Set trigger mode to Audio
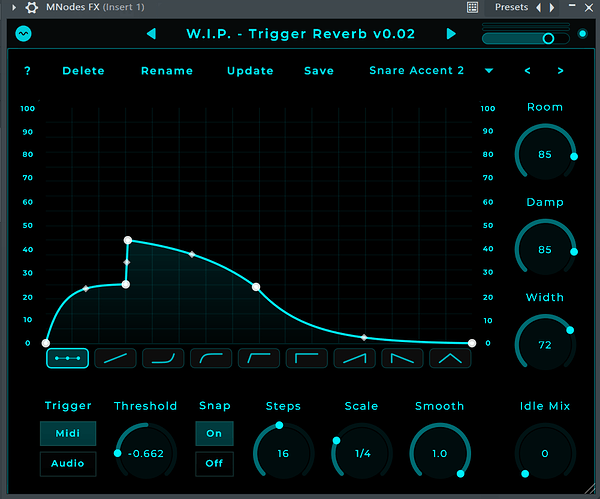The height and width of the screenshot is (499, 600). [68, 464]
